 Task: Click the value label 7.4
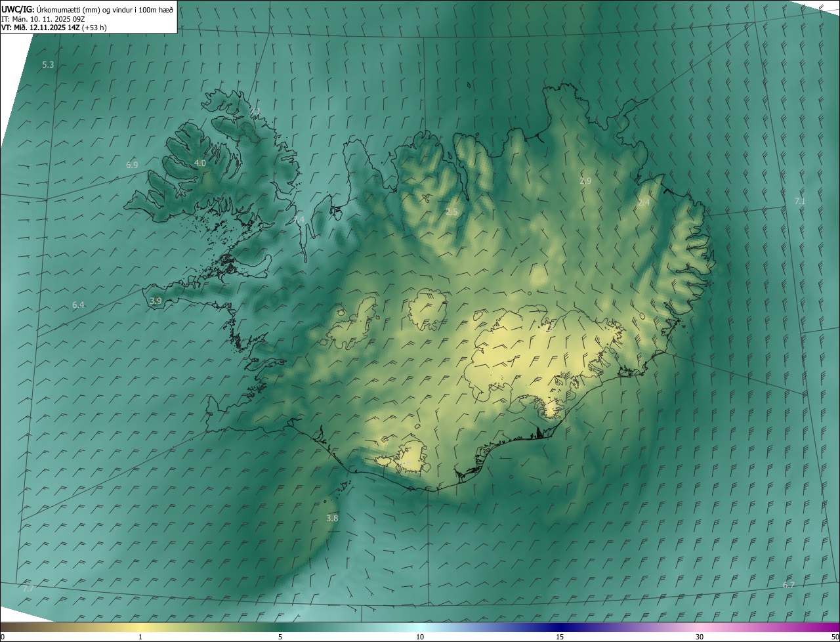pos(299,219)
